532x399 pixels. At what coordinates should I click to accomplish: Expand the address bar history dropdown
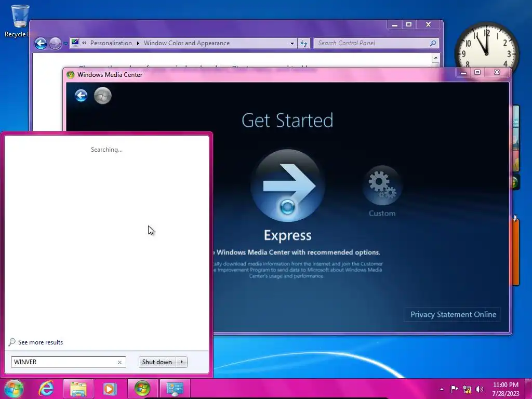coord(292,44)
